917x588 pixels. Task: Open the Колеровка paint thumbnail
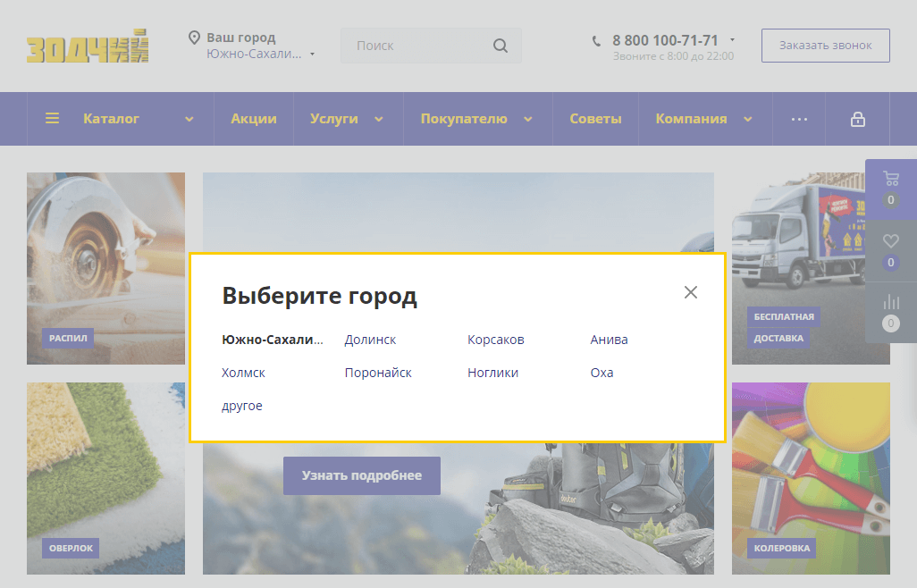(x=811, y=478)
